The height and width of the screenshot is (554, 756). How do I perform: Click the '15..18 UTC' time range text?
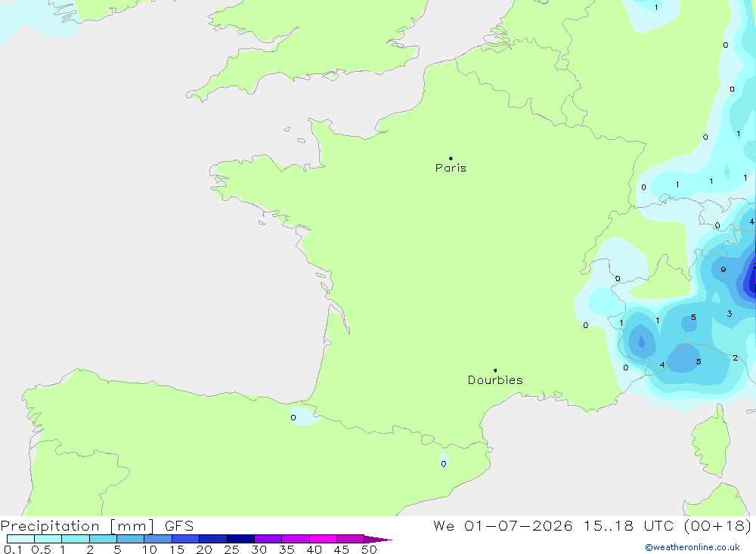tap(628, 526)
